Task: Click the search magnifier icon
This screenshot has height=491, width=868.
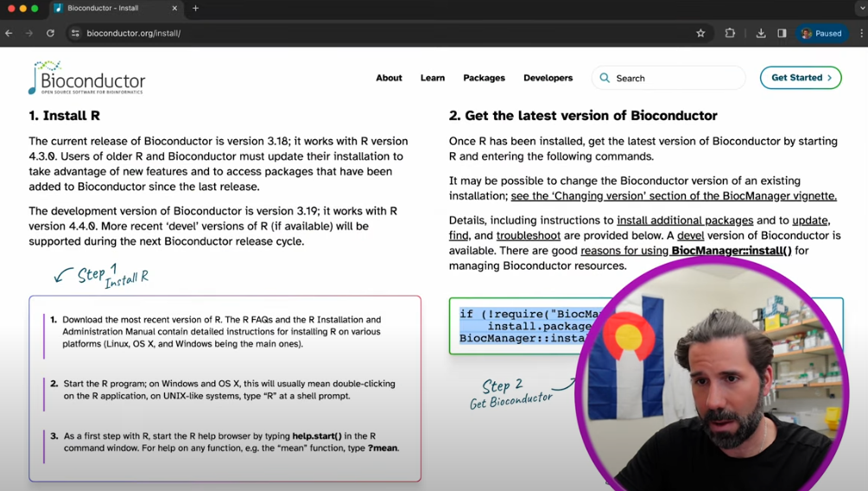Action: coord(605,78)
